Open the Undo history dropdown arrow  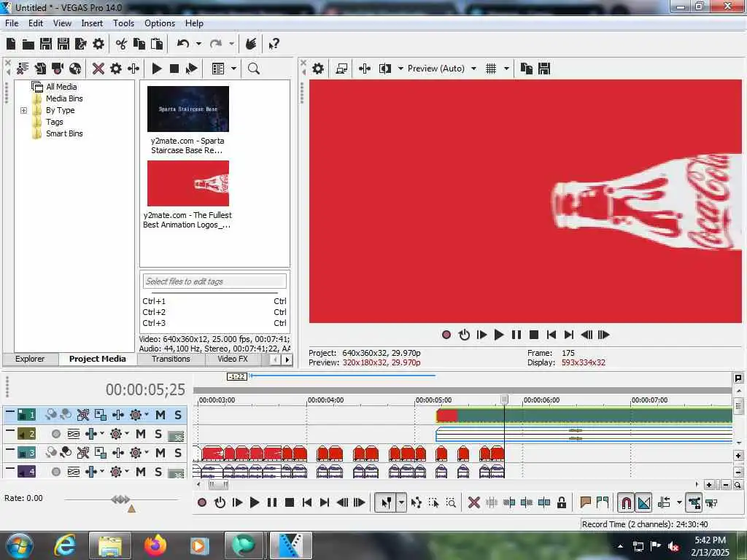[x=198, y=44]
